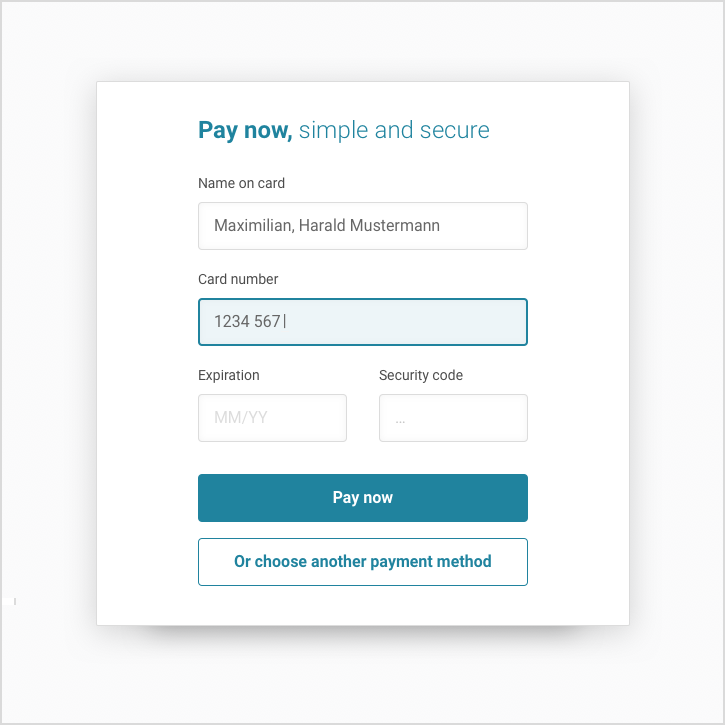This screenshot has width=725, height=725.
Task: Choose another payment method button
Action: click(362, 562)
